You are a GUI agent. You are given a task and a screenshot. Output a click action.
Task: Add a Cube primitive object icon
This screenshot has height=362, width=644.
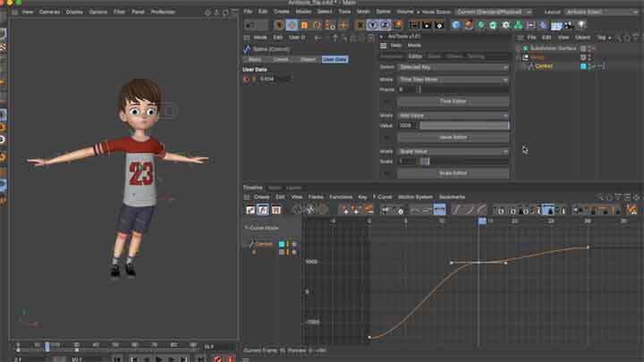tap(456, 25)
